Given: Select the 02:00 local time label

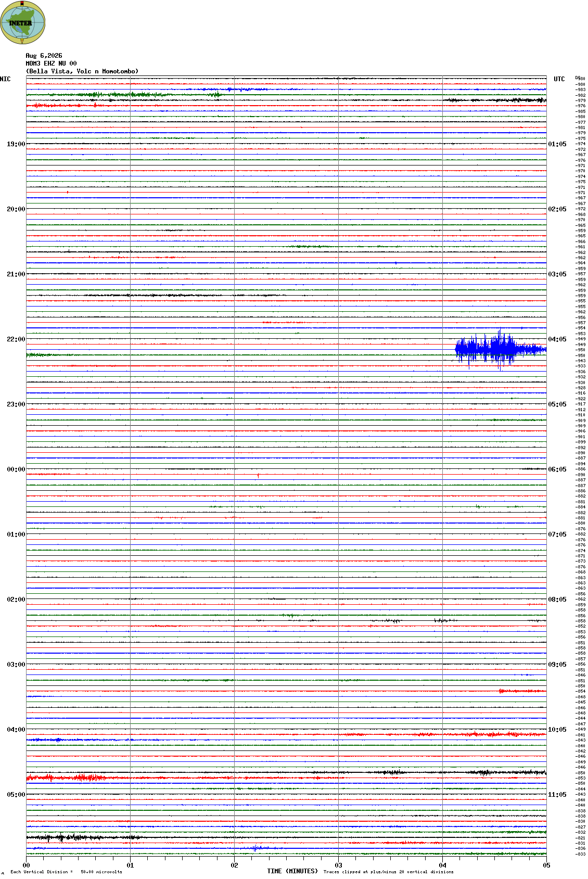Looking at the screenshot, I should coord(16,600).
